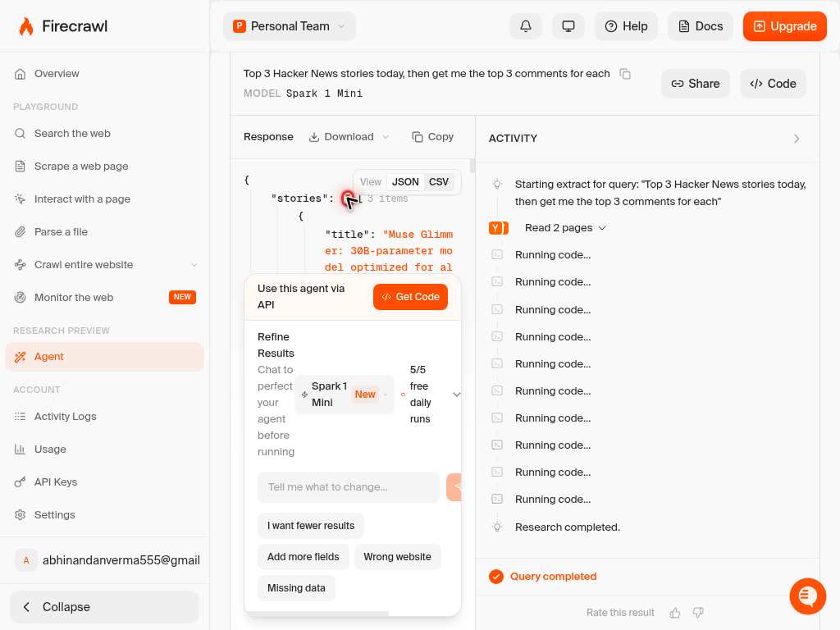The width and height of the screenshot is (840, 630).
Task: Choose I want fewer results suggestion
Action: pyautogui.click(x=311, y=526)
